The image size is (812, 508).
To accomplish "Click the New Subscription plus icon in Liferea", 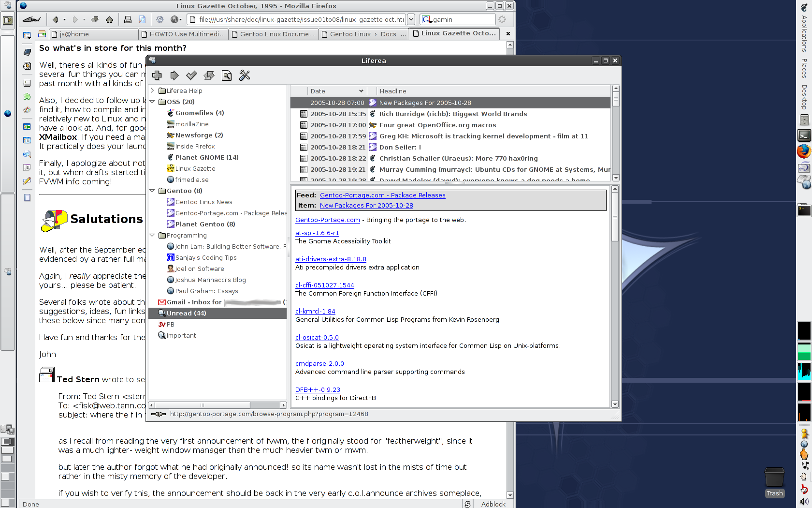I will point(157,75).
